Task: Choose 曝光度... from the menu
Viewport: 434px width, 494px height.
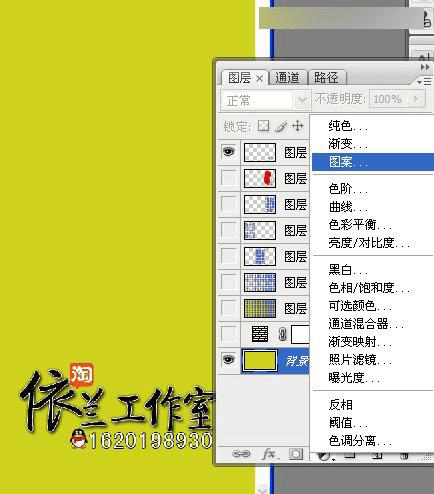Action: [x=373, y=378]
